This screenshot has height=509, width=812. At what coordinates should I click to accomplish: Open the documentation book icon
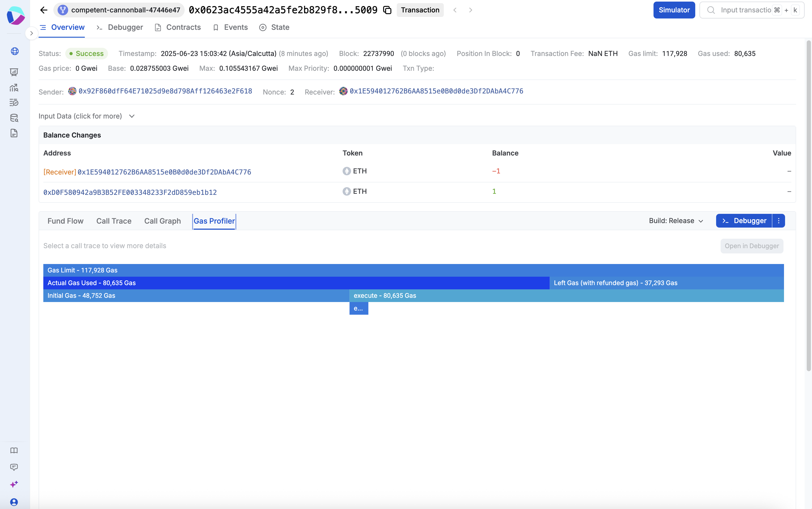point(14,450)
